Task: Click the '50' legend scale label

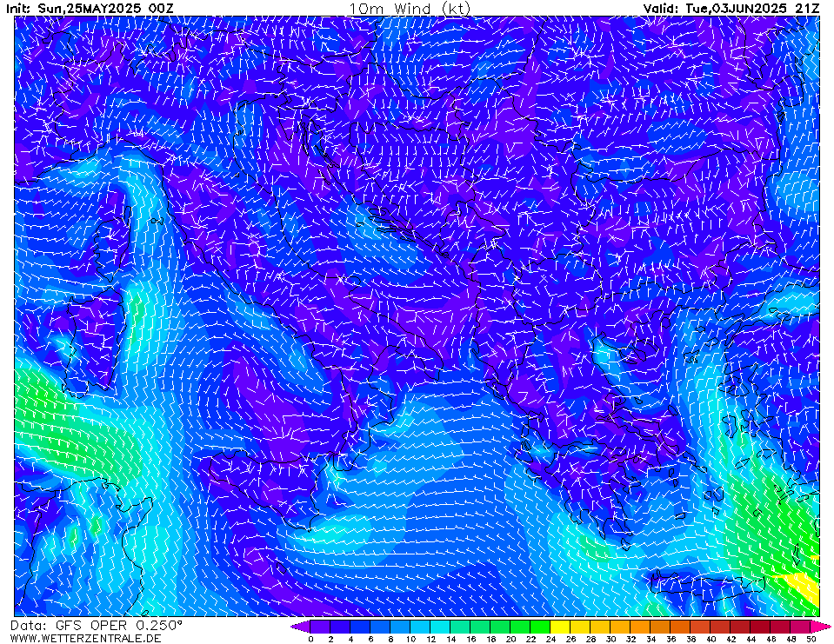Action: pyautogui.click(x=811, y=639)
